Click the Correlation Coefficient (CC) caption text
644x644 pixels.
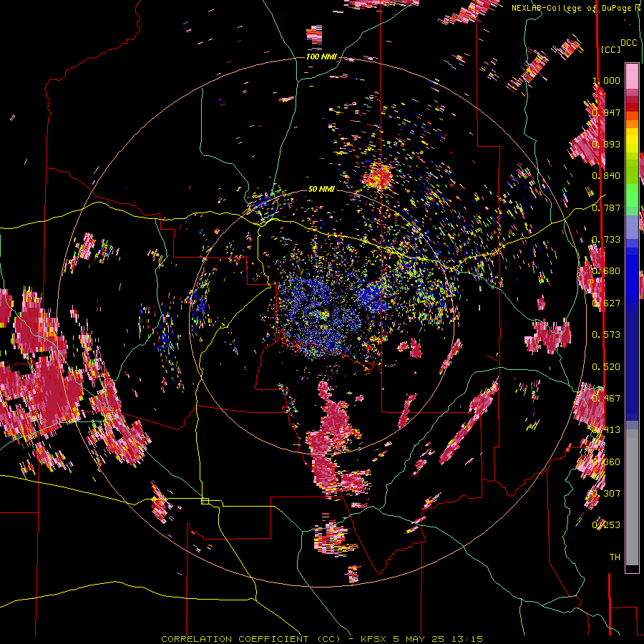coord(250,639)
